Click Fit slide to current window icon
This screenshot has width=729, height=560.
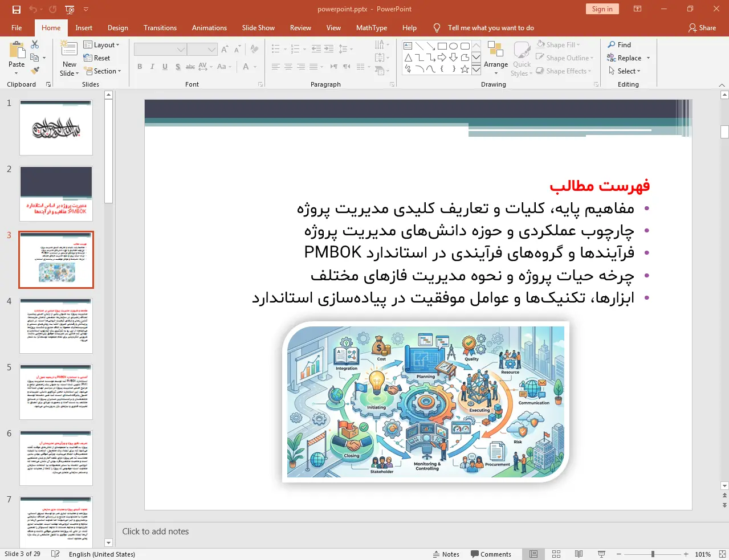point(722,554)
